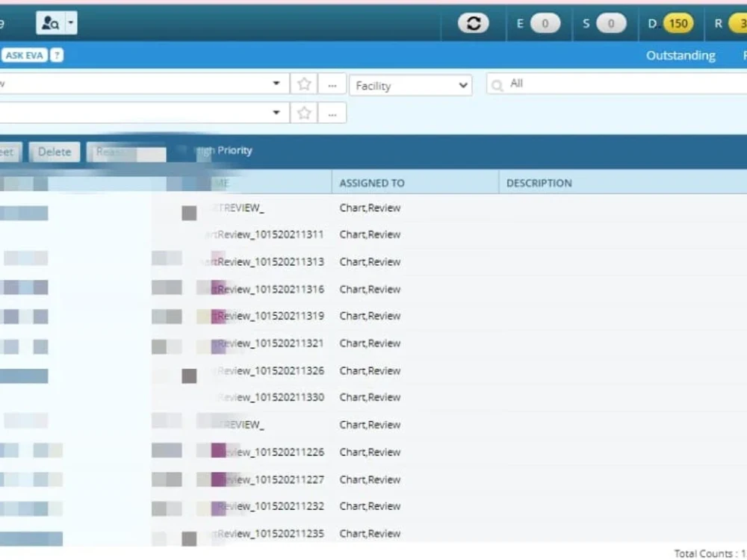The image size is (747, 560).
Task: Open the patient search dropdown arrow
Action: tap(70, 23)
